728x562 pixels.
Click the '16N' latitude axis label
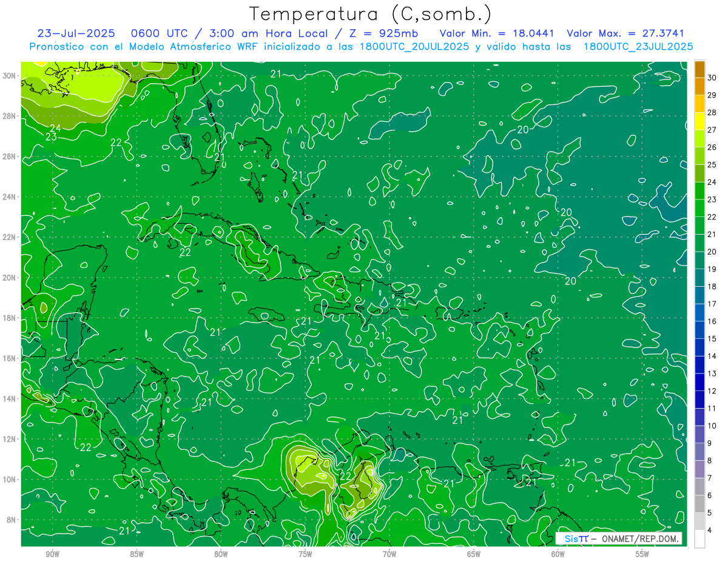tap(10, 358)
